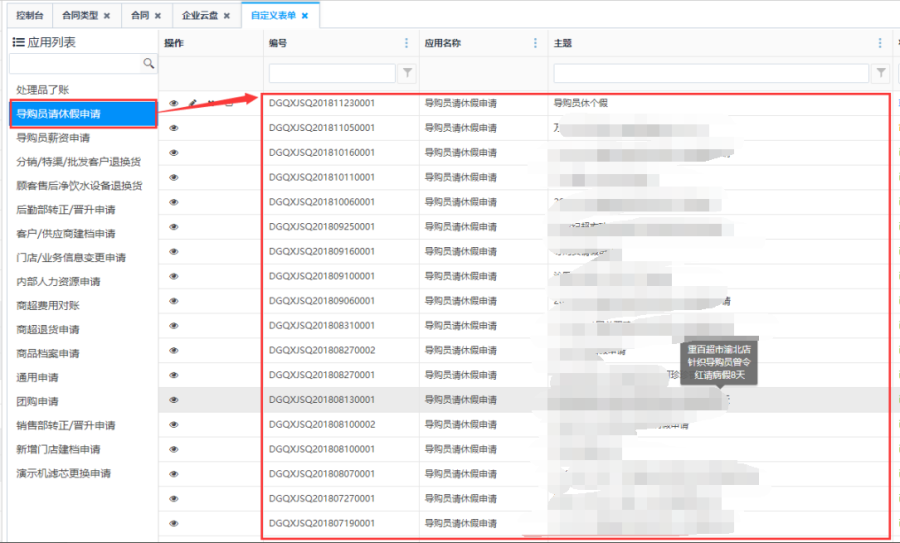Close the 企业云盘 tab
The height and width of the screenshot is (543, 900).
[x=227, y=16]
